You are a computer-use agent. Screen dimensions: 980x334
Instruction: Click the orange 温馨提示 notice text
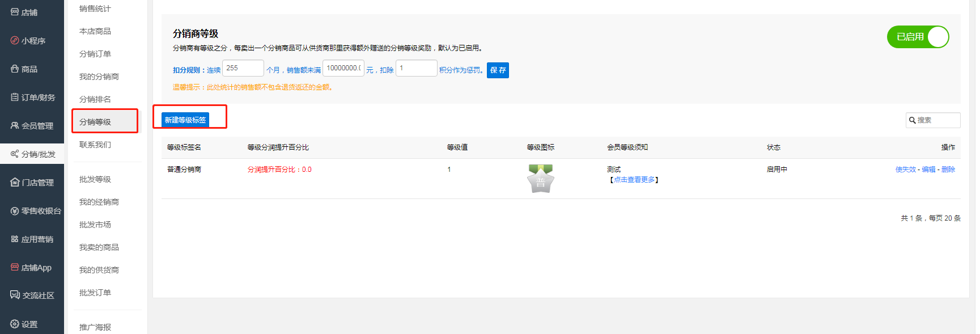pos(253,87)
